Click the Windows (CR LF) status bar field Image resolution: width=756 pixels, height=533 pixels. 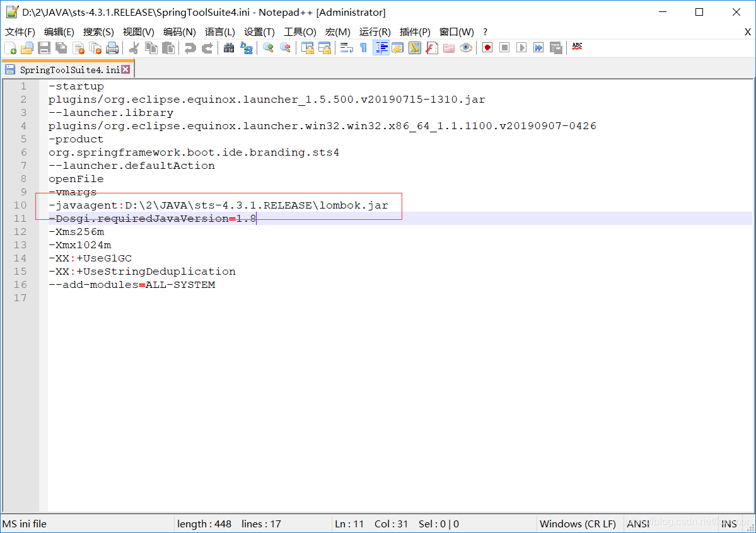click(578, 524)
